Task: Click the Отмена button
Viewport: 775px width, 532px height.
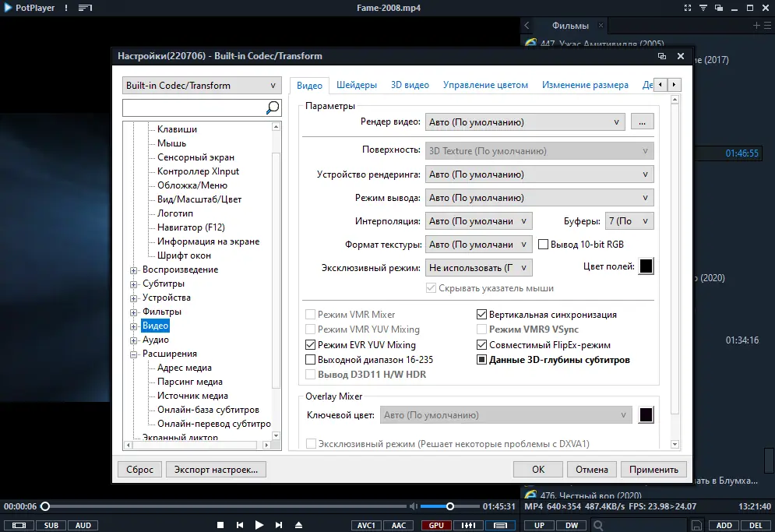Action: point(592,469)
